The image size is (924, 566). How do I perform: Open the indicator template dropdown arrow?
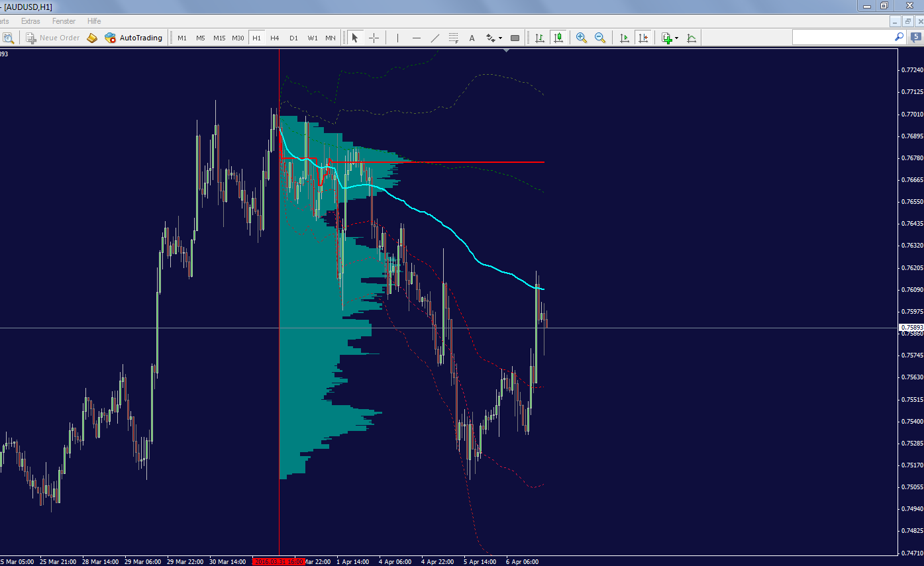pos(692,38)
